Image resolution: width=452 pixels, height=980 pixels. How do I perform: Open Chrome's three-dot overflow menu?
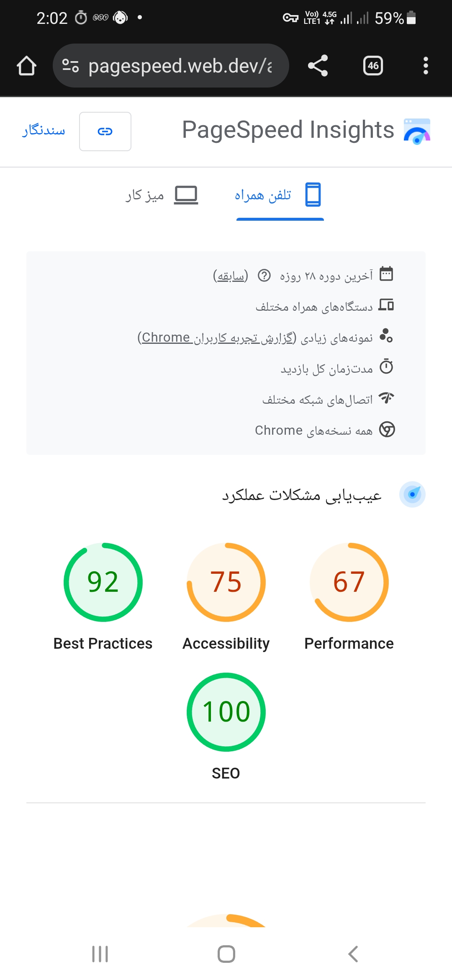[x=426, y=66]
